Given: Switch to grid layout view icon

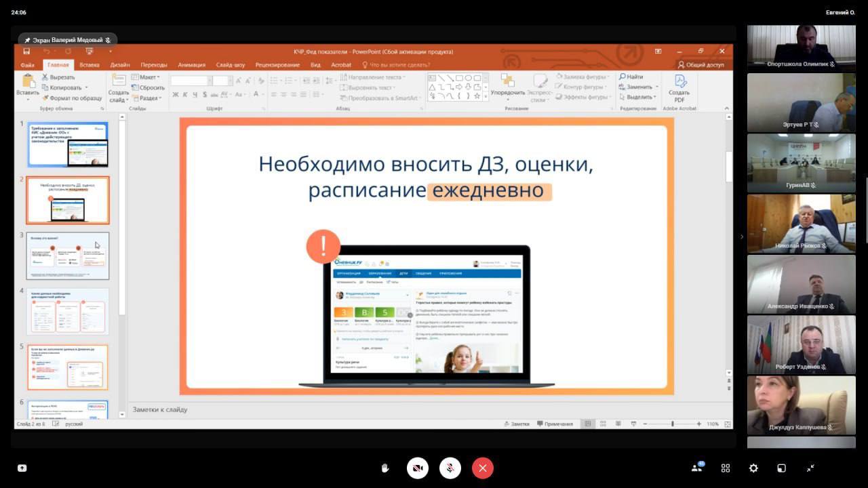Looking at the screenshot, I should 726,468.
